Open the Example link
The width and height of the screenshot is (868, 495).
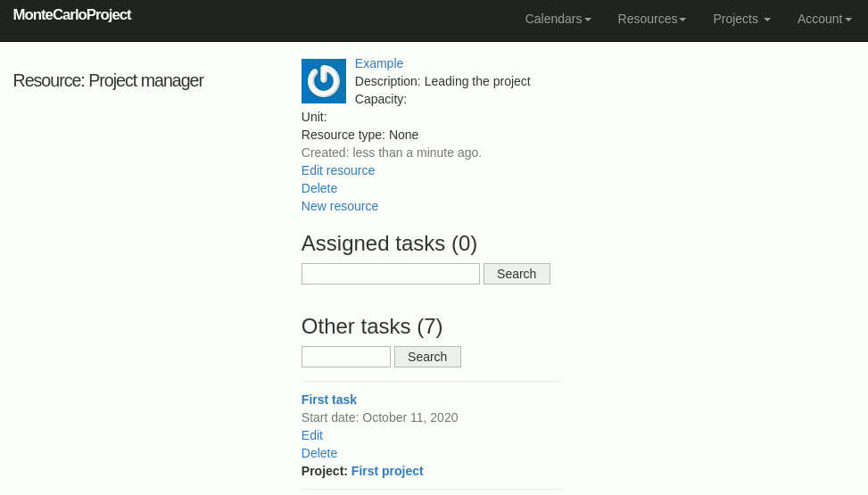(378, 63)
